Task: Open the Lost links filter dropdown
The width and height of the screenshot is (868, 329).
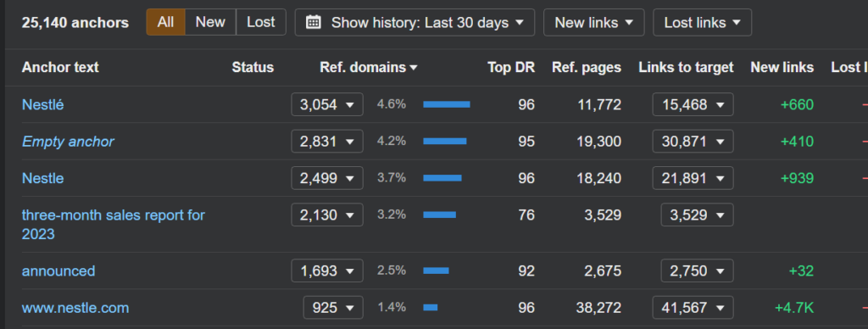Action: (702, 22)
